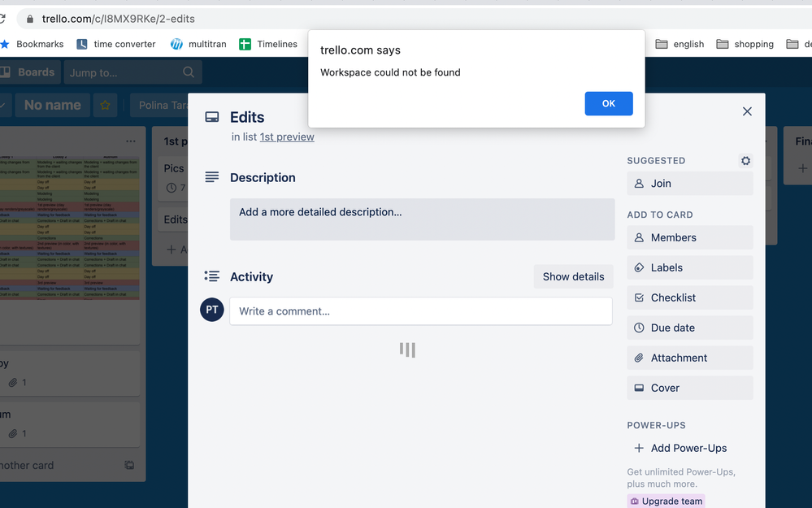This screenshot has width=812, height=508.
Task: Open the multitran bookmark
Action: [x=199, y=44]
